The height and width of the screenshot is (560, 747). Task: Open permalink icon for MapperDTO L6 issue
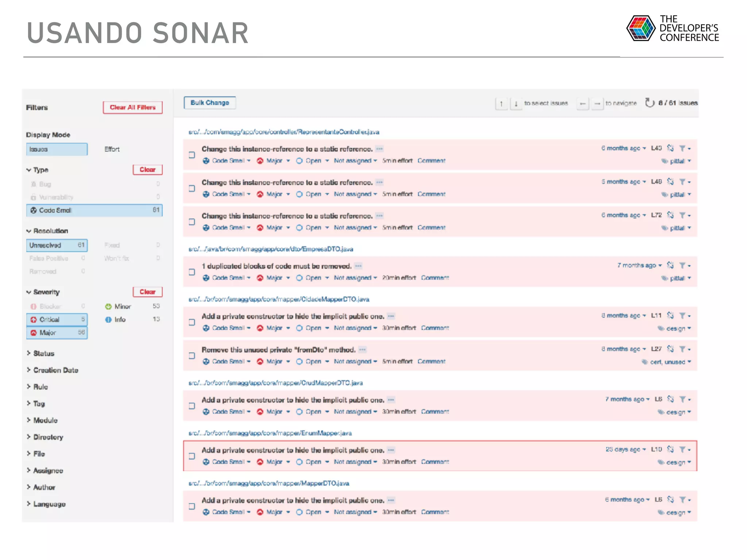tap(670, 499)
